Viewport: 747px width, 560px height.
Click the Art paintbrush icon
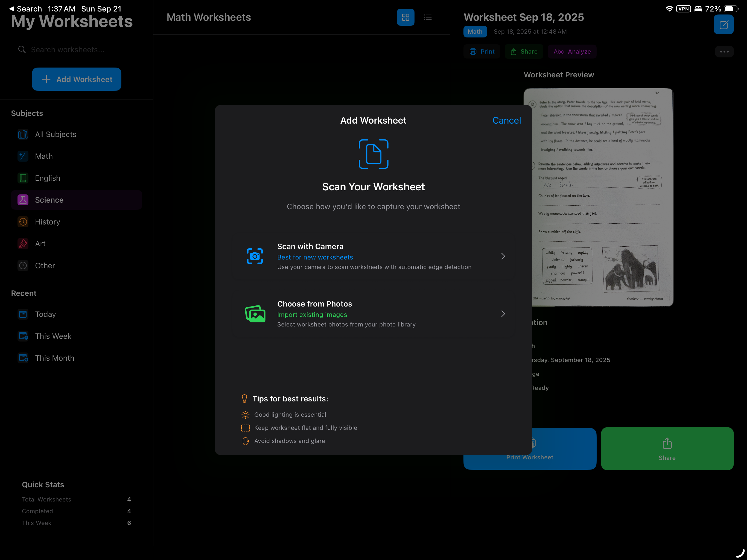pos(23,244)
